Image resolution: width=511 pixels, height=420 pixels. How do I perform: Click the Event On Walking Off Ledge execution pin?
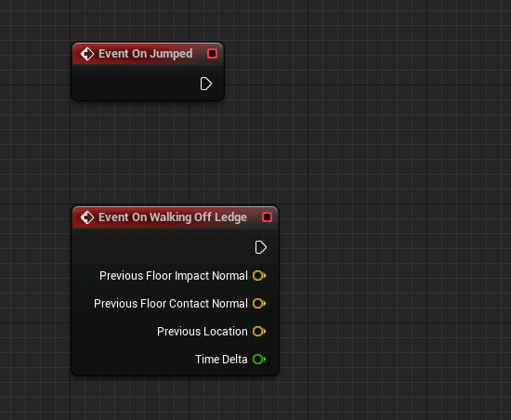(x=261, y=247)
